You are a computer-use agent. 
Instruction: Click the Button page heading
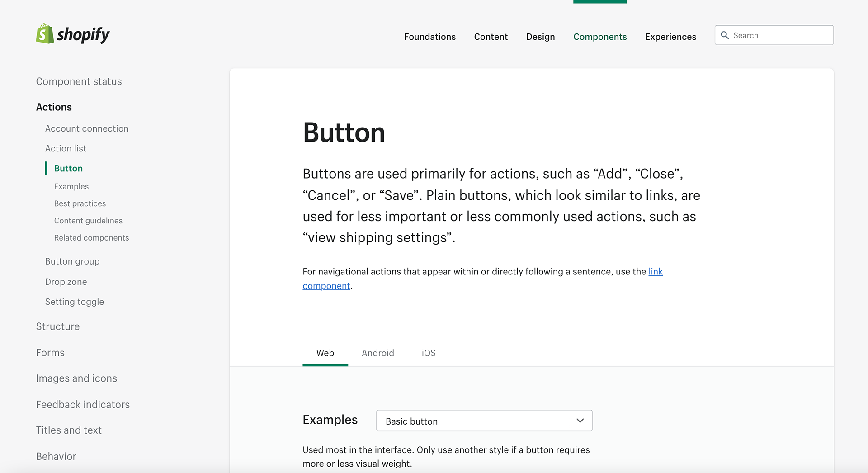344,133
